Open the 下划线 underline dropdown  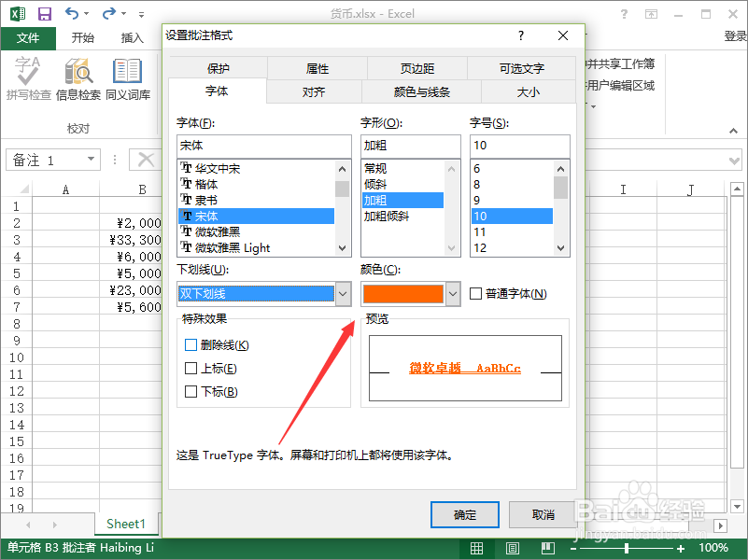click(342, 292)
